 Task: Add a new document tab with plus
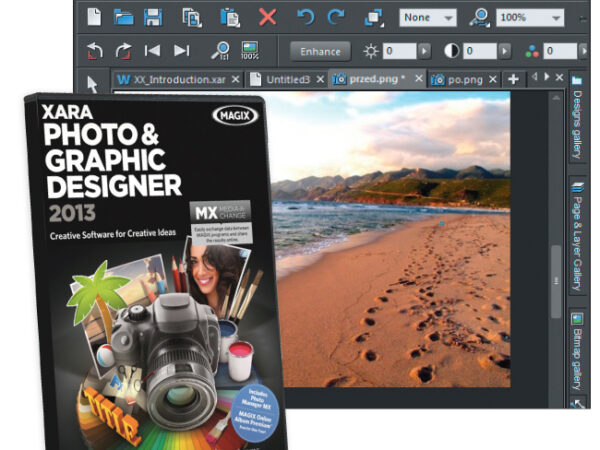click(513, 79)
